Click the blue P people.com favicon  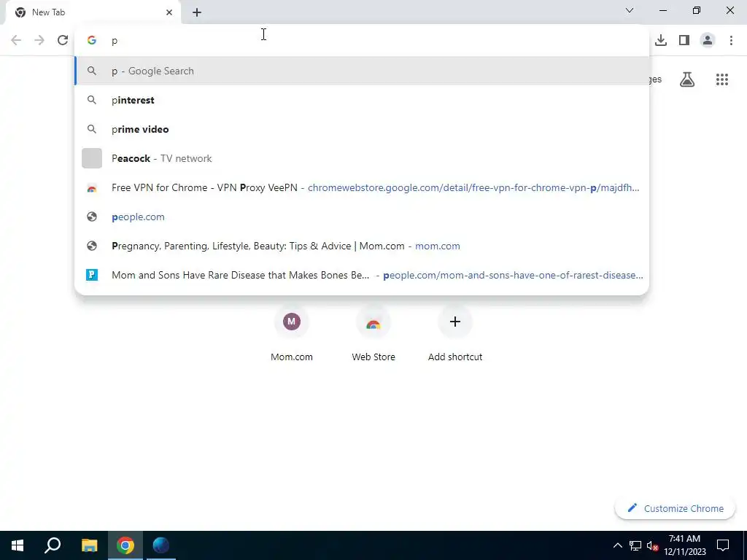pos(92,275)
